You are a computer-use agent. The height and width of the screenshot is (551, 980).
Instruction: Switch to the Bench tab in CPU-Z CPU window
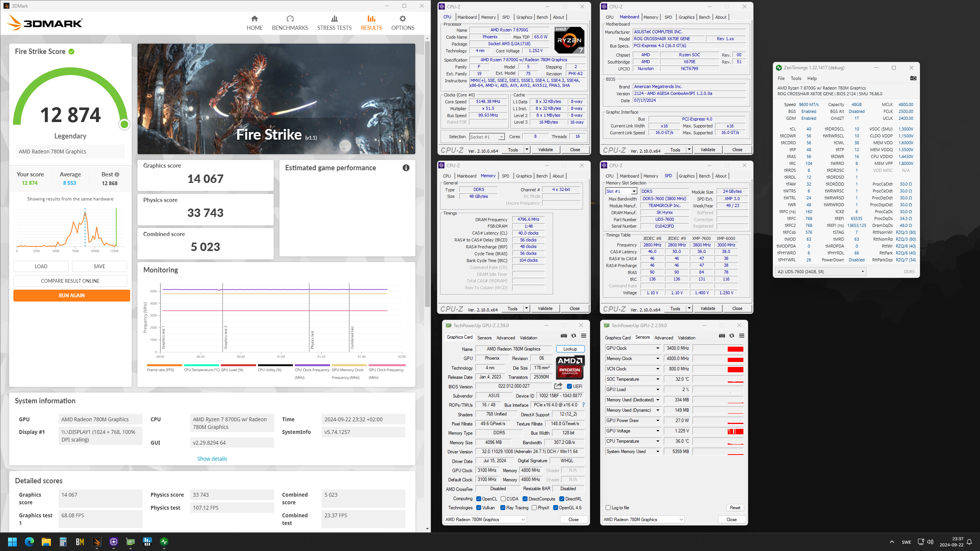coord(542,17)
